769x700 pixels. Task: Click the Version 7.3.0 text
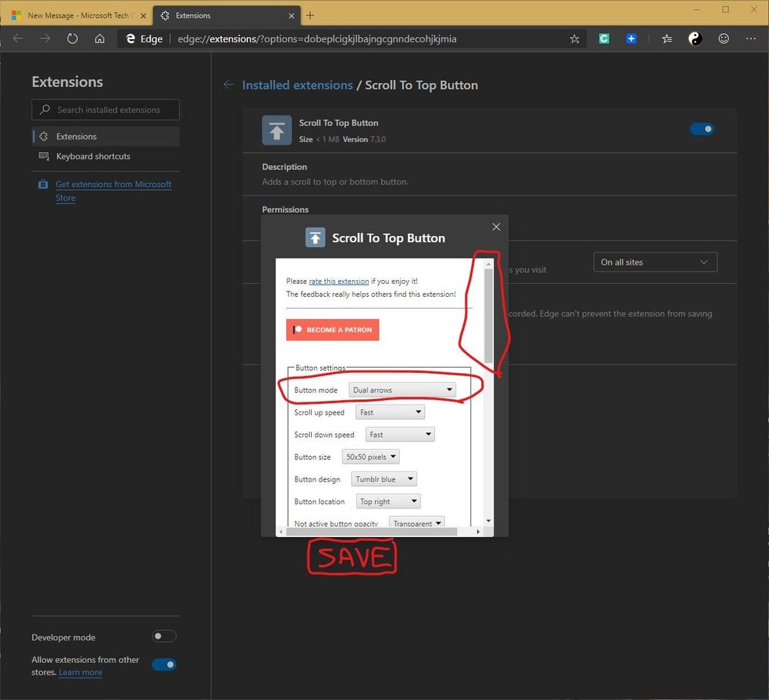point(364,139)
